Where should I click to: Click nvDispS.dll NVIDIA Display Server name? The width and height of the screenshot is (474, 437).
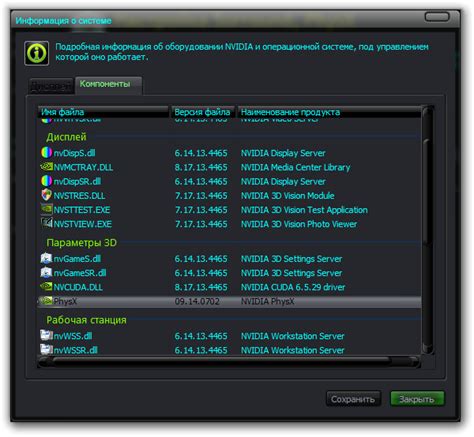(x=283, y=153)
